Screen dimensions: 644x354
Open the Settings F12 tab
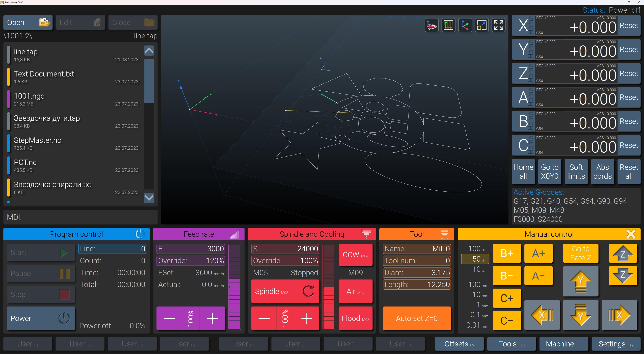pos(616,344)
